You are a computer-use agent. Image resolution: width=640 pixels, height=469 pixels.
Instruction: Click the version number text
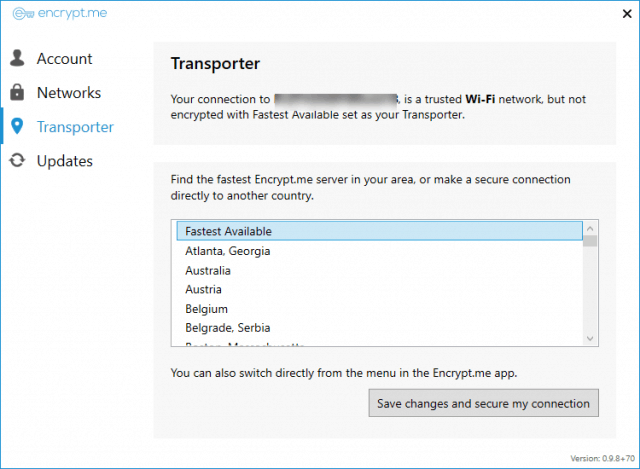click(x=602, y=458)
